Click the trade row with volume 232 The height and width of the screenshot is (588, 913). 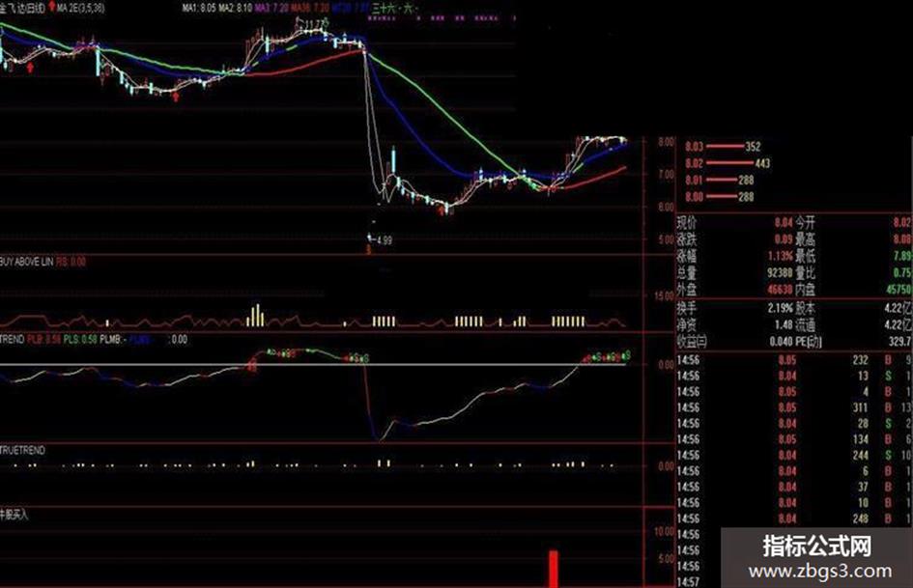coord(793,360)
